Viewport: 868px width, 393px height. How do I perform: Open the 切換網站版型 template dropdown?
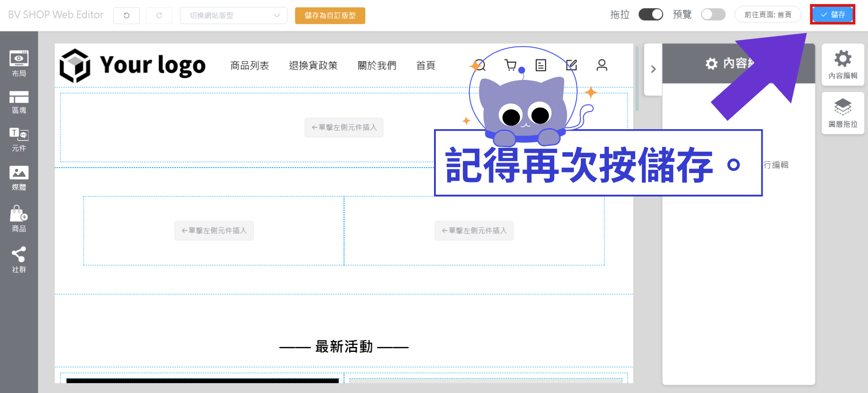click(233, 15)
